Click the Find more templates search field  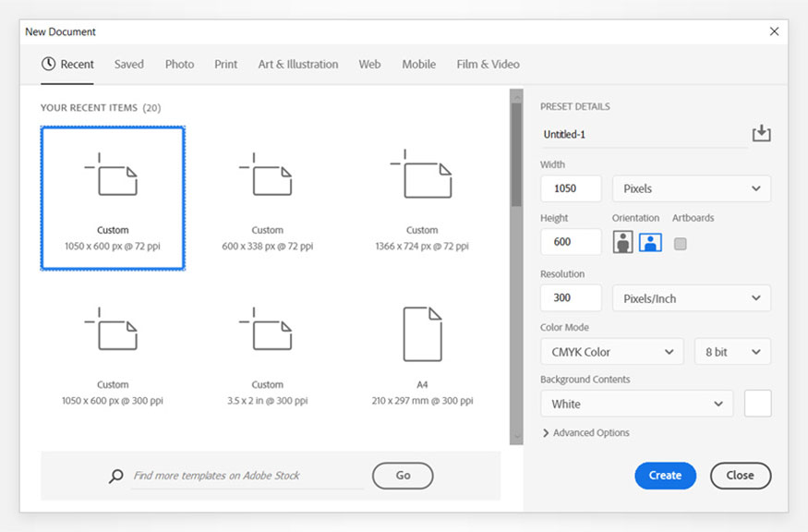click(247, 476)
